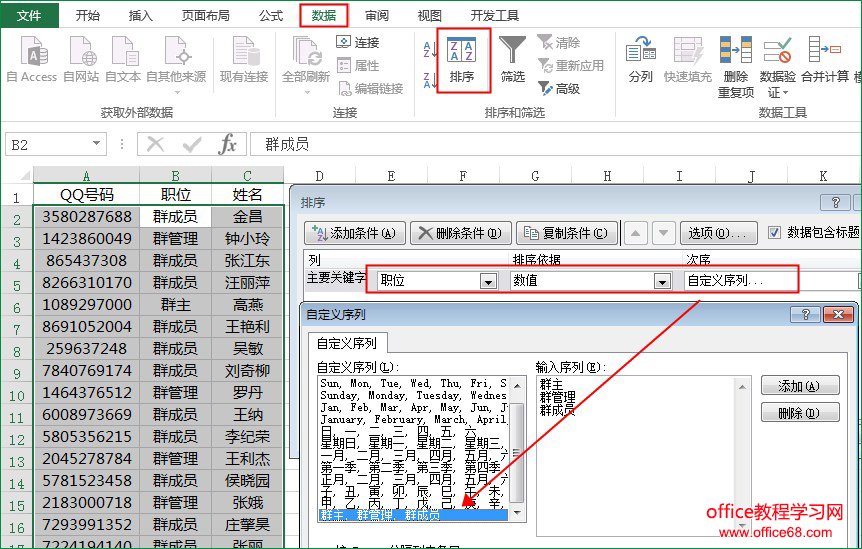
Task: Reapply filter (重新应用)
Action: (571, 65)
